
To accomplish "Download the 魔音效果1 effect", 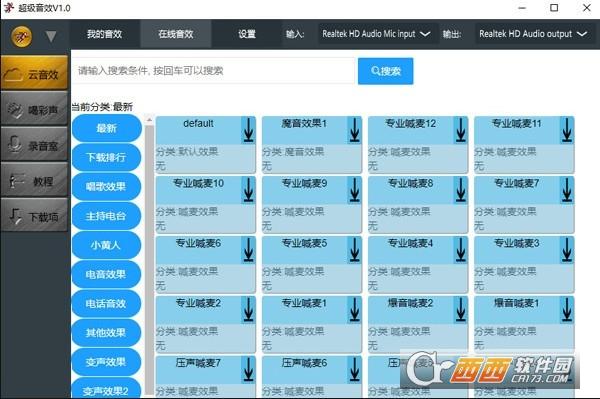I will (x=355, y=130).
